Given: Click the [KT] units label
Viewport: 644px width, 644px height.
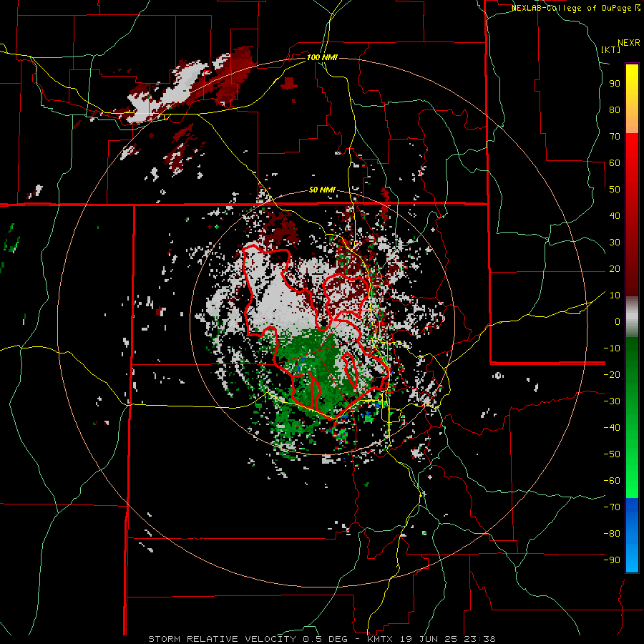Looking at the screenshot, I should 611,49.
